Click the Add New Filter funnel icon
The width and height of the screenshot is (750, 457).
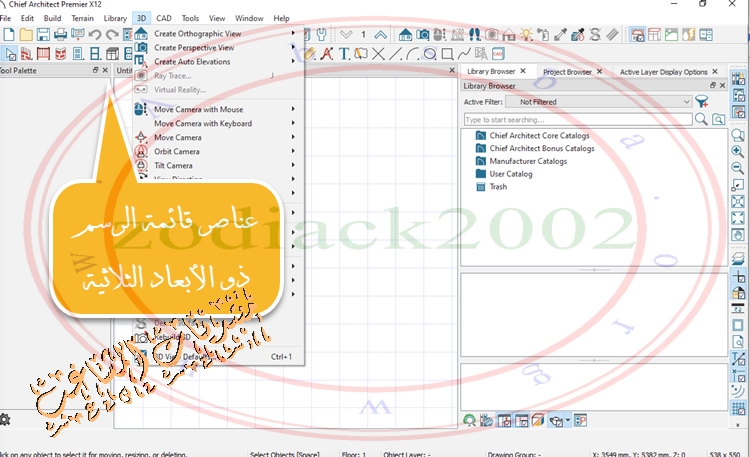(x=702, y=101)
